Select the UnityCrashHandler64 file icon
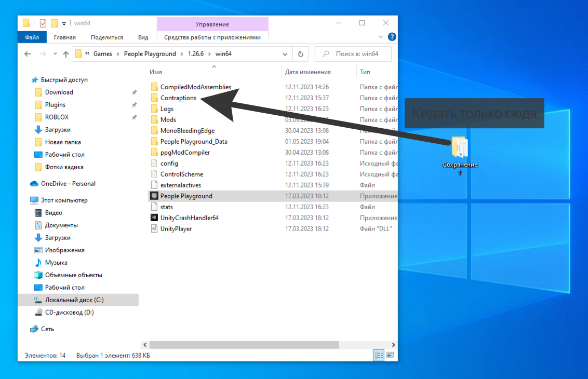Screen dimensions: 588x379 click(x=154, y=218)
